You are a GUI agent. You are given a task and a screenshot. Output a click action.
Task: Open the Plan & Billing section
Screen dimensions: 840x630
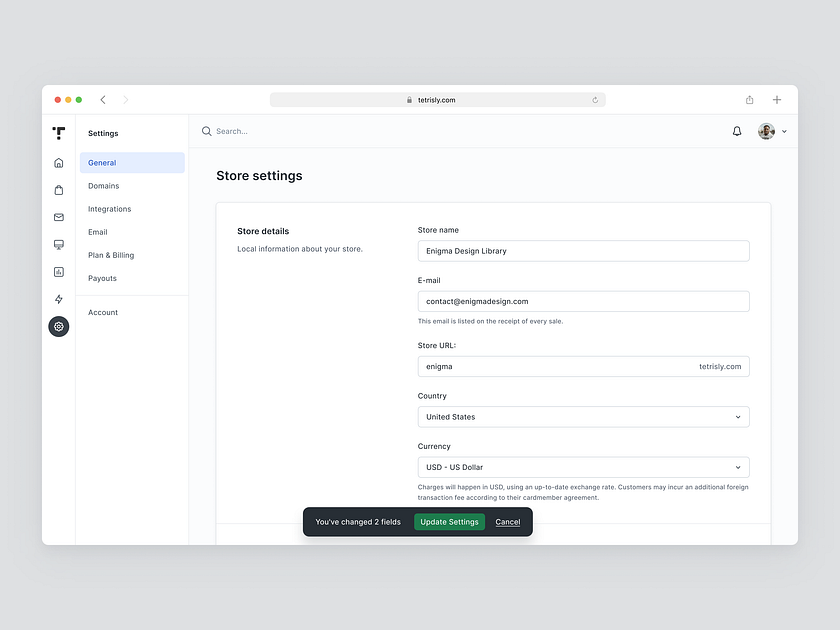110,255
